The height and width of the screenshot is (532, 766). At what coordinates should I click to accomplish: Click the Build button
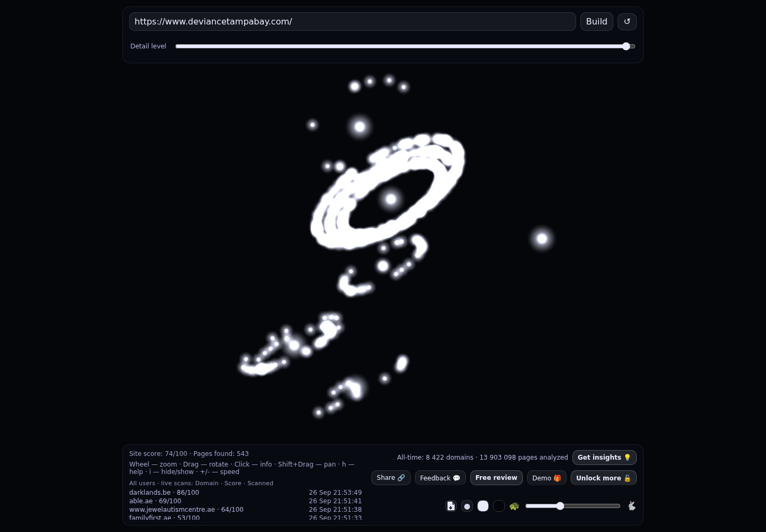click(x=597, y=22)
